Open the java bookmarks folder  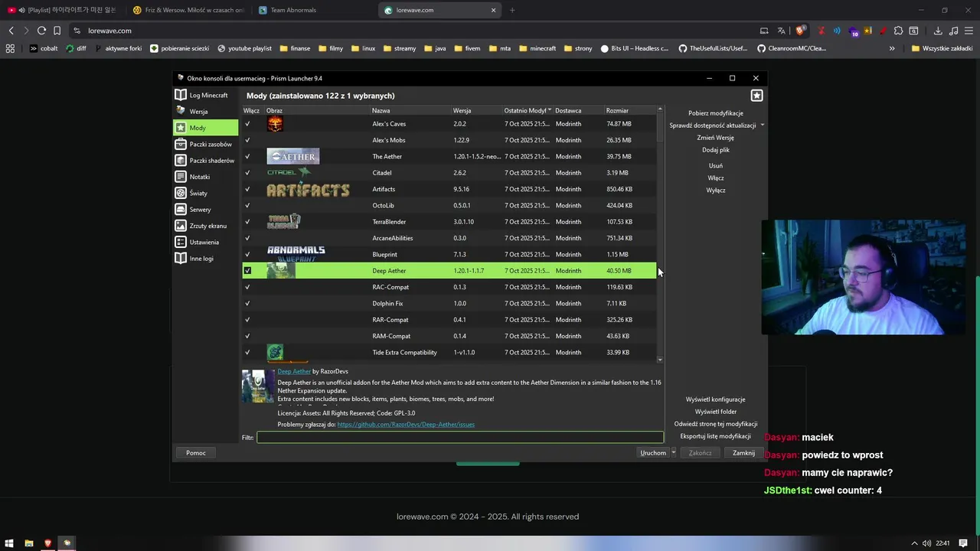[435, 48]
